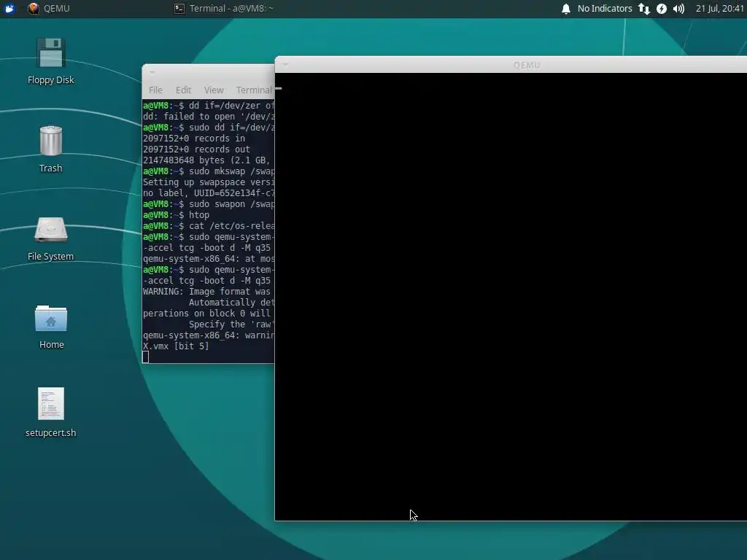The image size is (747, 560).
Task: Click inside the black QEMU display area
Action: click(511, 296)
